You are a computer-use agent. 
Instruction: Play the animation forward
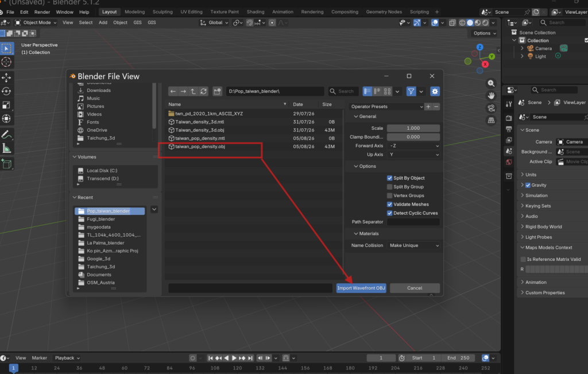(x=234, y=358)
